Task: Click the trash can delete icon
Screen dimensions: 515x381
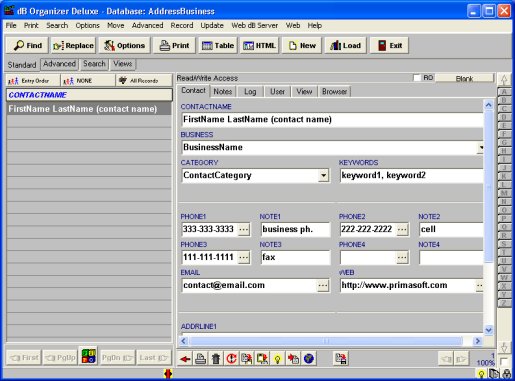Action: [216, 359]
